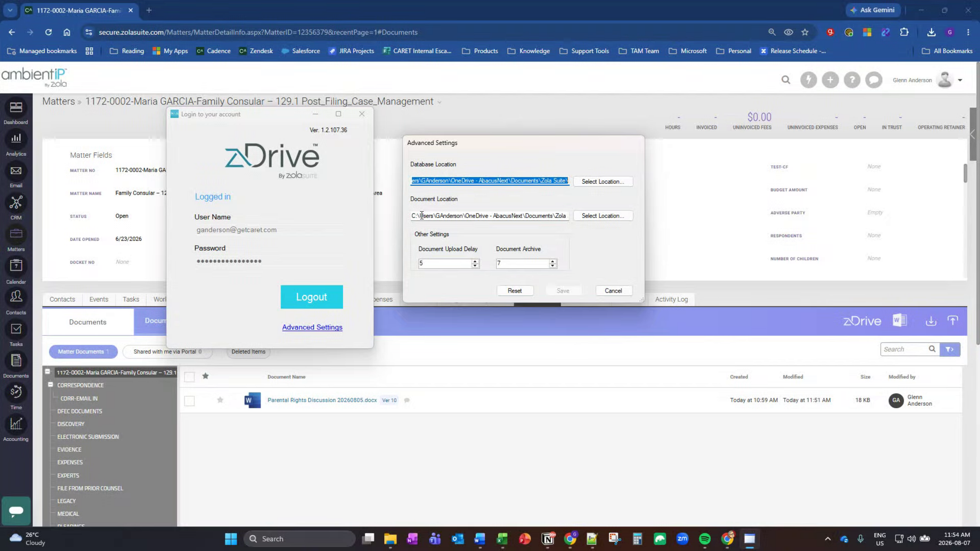Open Analytics in the left sidebar
The height and width of the screenshot is (551, 980).
[x=16, y=138]
